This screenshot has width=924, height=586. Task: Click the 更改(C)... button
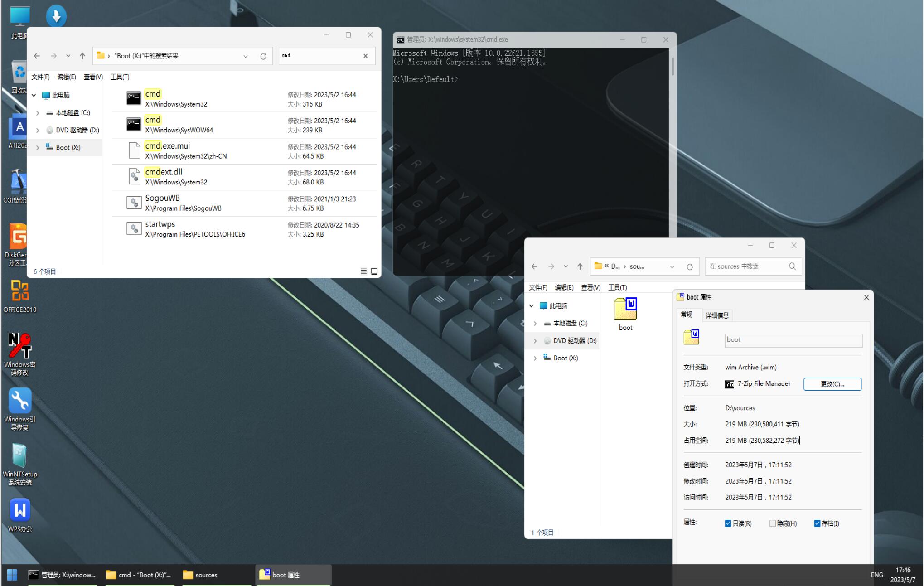coord(832,384)
